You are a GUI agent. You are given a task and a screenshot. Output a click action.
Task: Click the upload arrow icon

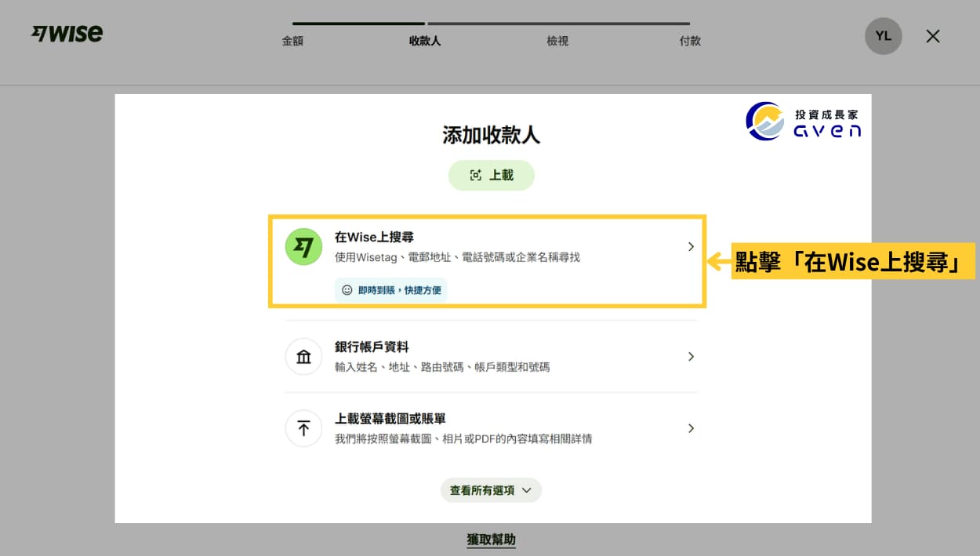[x=303, y=428]
